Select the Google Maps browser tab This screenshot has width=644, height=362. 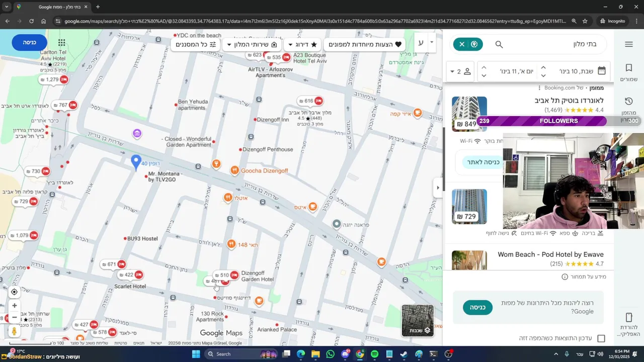pos(52,7)
